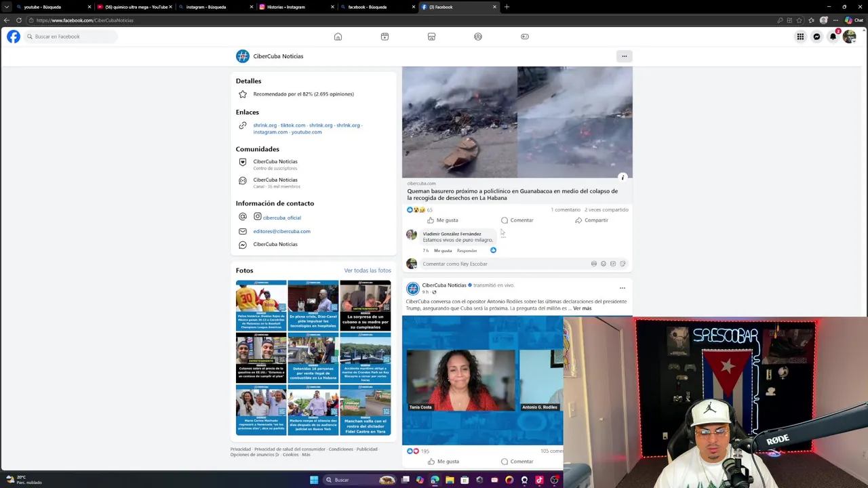Open the Facebook apps grid menu
This screenshot has height=488, width=868.
pos(800,37)
